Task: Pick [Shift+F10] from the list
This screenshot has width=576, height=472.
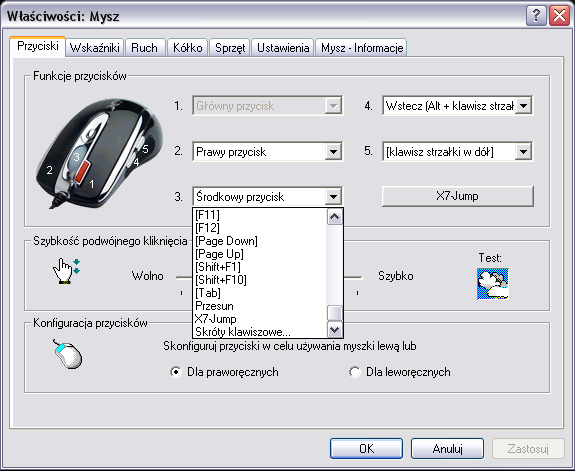Action: (x=260, y=280)
